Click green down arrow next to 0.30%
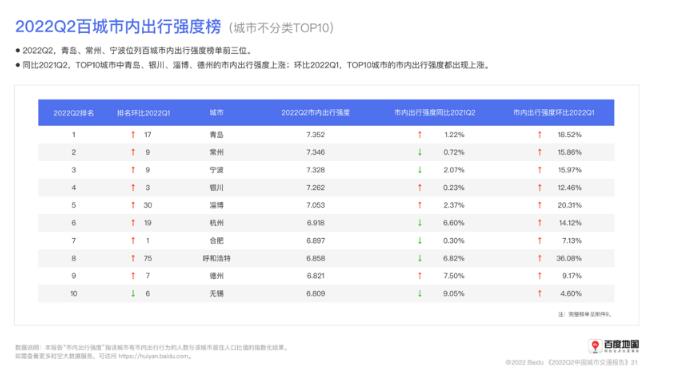685x384 pixels. click(x=420, y=240)
